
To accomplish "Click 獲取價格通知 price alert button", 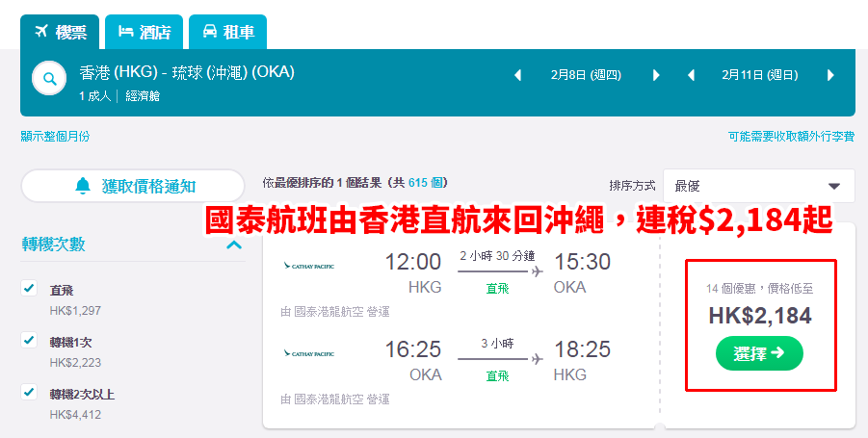I will (133, 186).
